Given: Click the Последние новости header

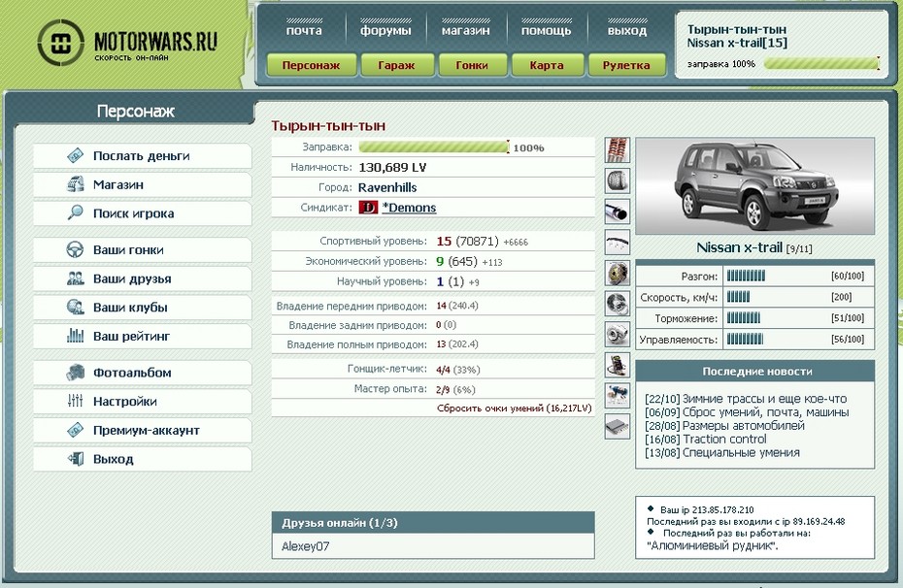Looking at the screenshot, I should [x=755, y=371].
